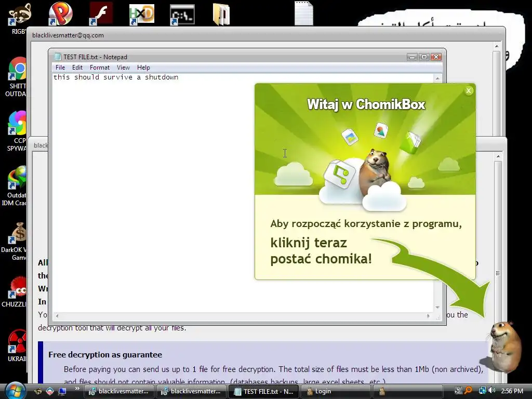The height and width of the screenshot is (399, 532).
Task: Close the ChomikBox welcome popup
Action: (469, 90)
